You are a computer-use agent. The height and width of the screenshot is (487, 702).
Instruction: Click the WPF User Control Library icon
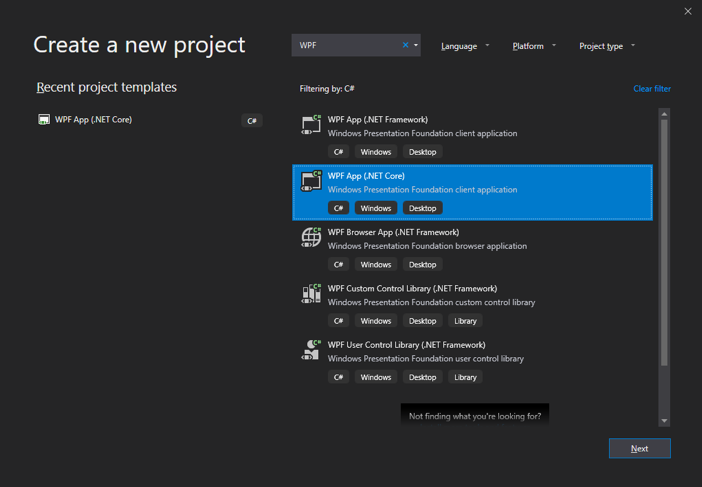click(x=311, y=350)
